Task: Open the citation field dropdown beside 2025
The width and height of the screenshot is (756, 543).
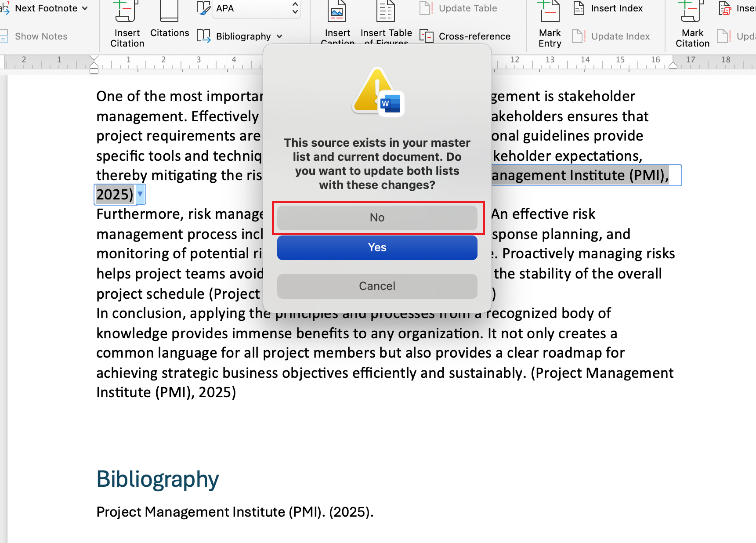Action: (x=140, y=194)
